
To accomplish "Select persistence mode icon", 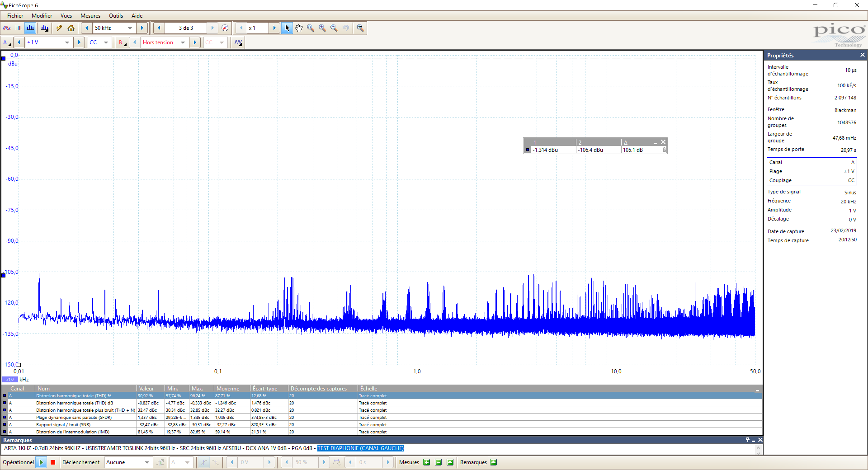I will [19, 28].
